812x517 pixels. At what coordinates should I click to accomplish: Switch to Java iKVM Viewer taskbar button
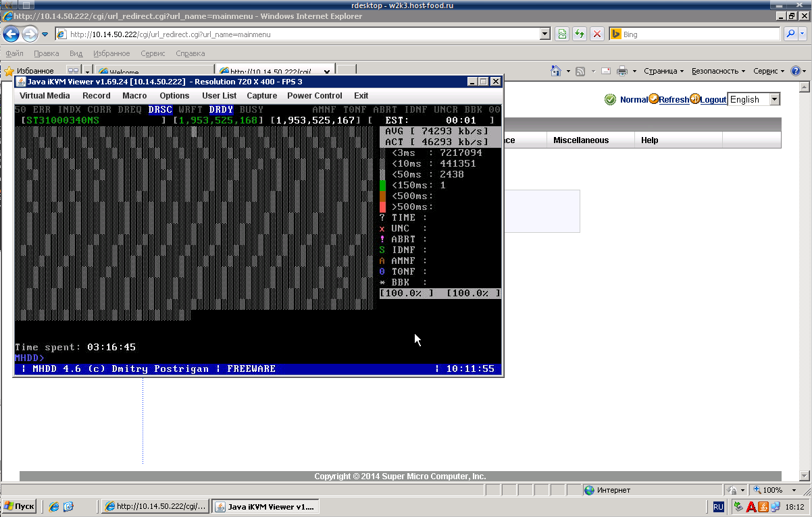click(265, 506)
